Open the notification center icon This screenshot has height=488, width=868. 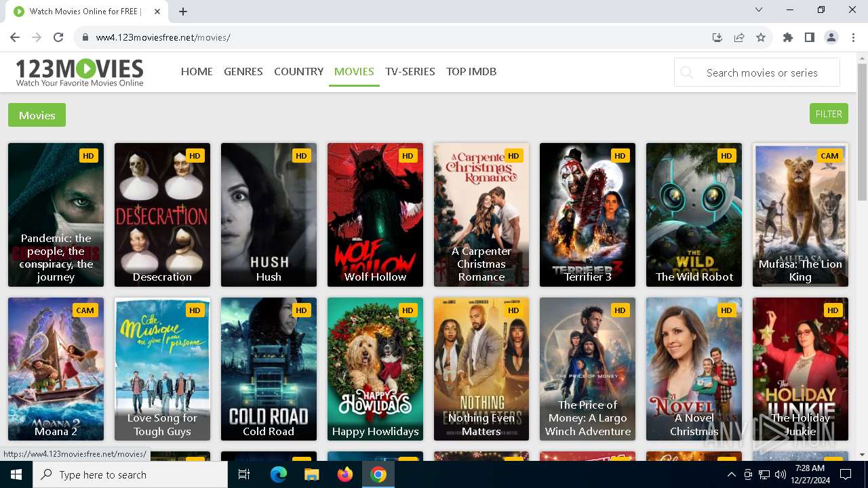(x=845, y=474)
